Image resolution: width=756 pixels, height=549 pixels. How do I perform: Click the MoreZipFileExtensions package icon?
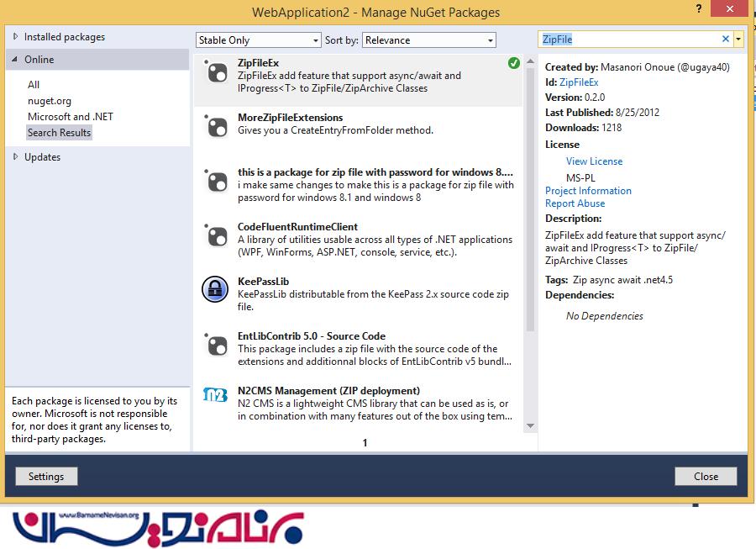(x=216, y=126)
